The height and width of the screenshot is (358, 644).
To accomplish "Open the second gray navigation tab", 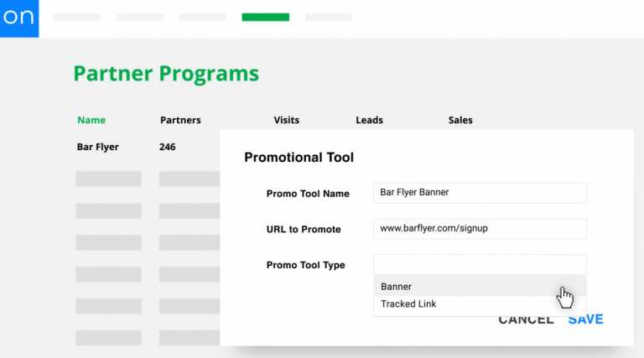I will coord(140,17).
